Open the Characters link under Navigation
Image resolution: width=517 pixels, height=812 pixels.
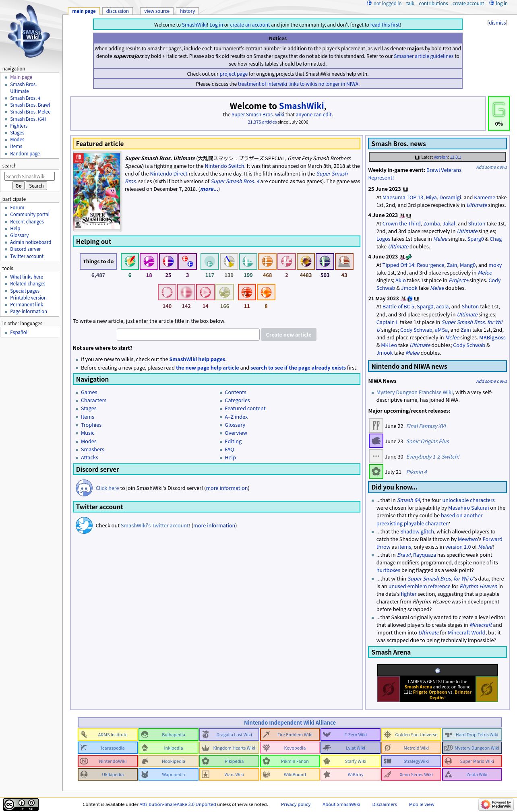tap(93, 401)
